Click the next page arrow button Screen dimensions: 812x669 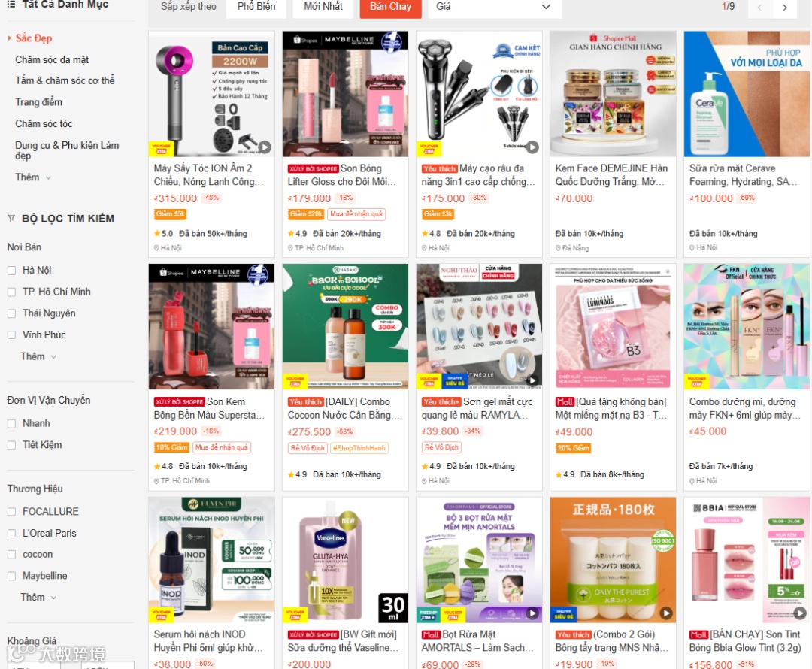[x=784, y=8]
